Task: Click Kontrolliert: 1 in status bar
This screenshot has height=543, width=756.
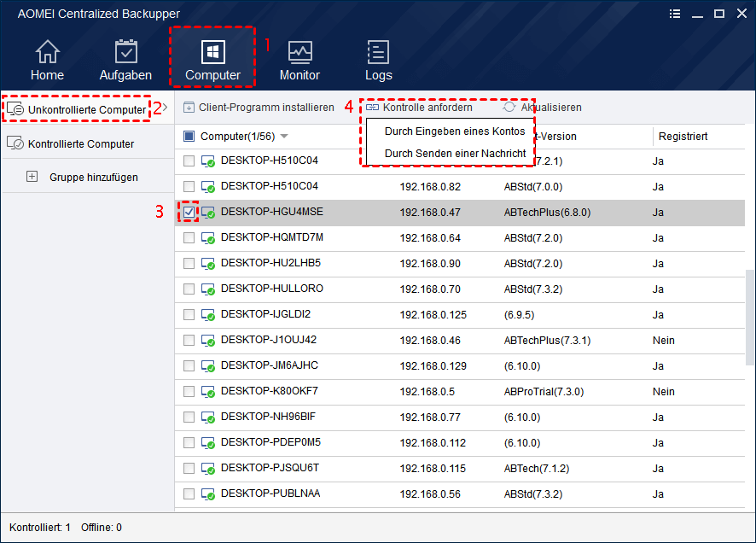Action: (40, 528)
